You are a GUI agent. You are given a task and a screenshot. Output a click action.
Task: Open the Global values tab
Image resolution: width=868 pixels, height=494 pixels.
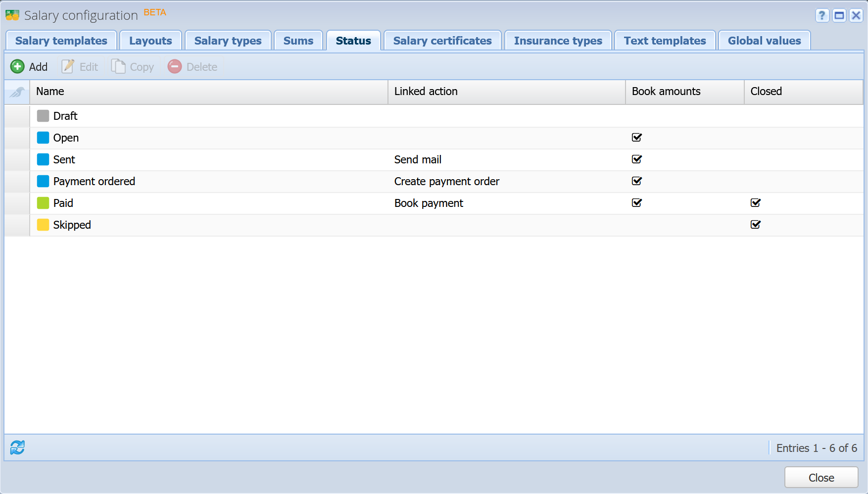[x=764, y=41]
